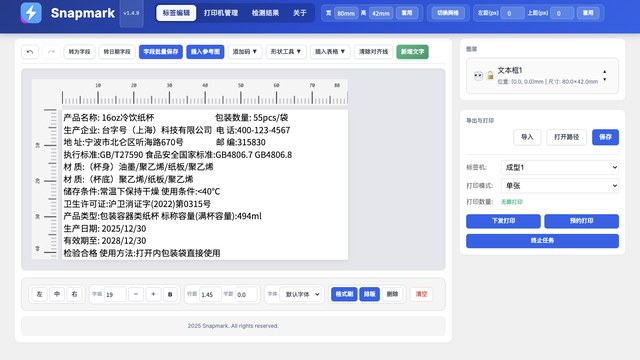Toggle visibility of 文本框1 layer

tap(478, 76)
